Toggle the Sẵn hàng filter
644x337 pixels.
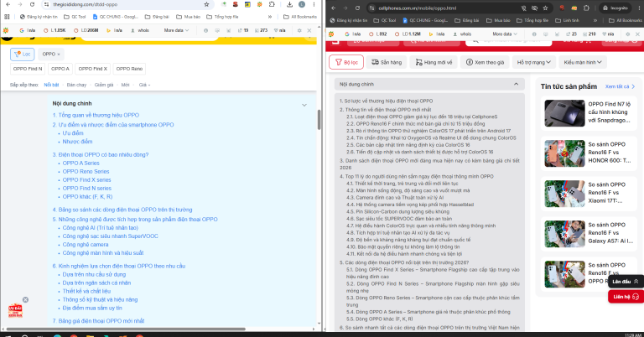(387, 62)
